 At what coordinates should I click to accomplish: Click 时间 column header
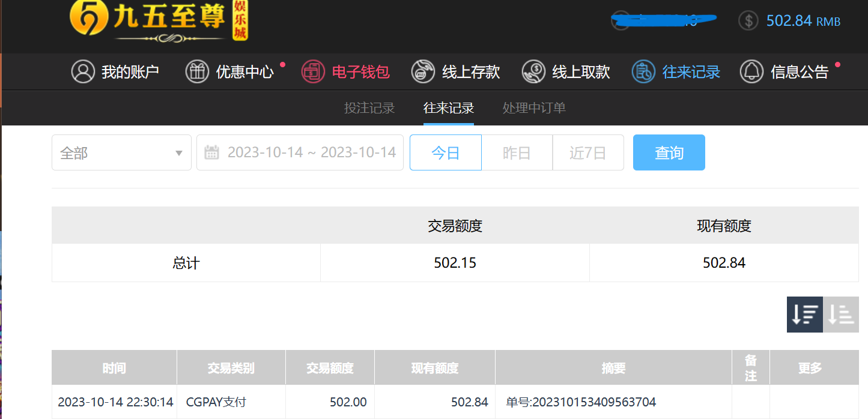coord(114,367)
